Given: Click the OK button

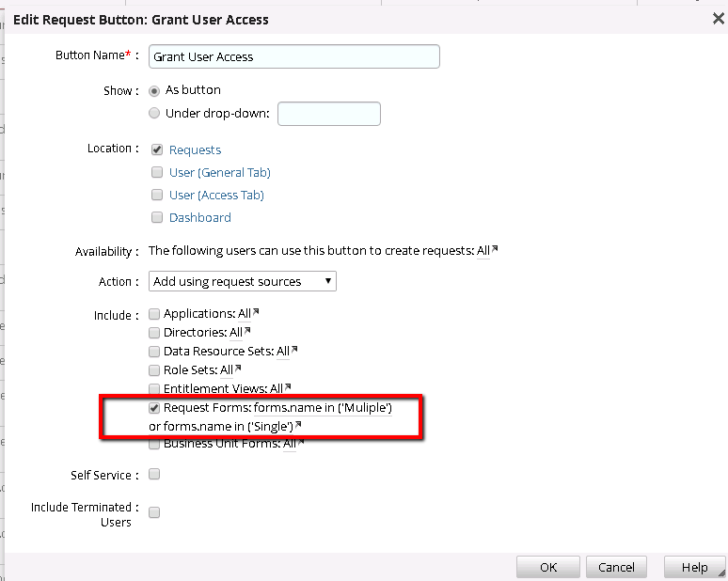Looking at the screenshot, I should tap(547, 567).
